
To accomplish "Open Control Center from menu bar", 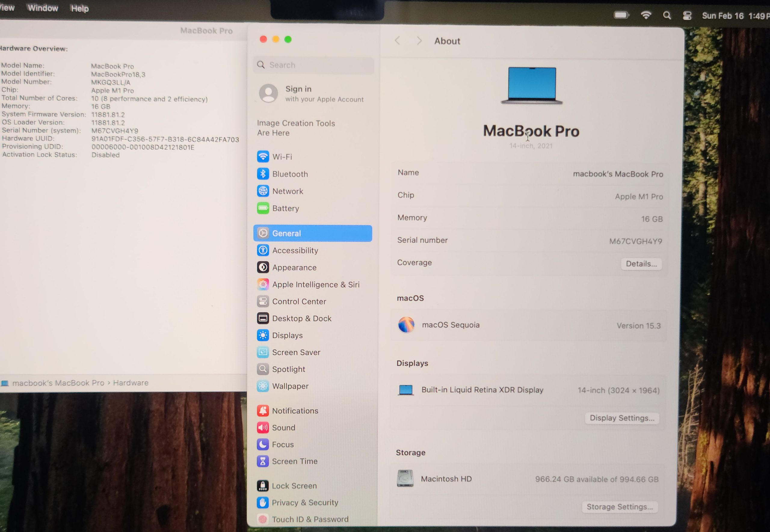I will (x=687, y=16).
